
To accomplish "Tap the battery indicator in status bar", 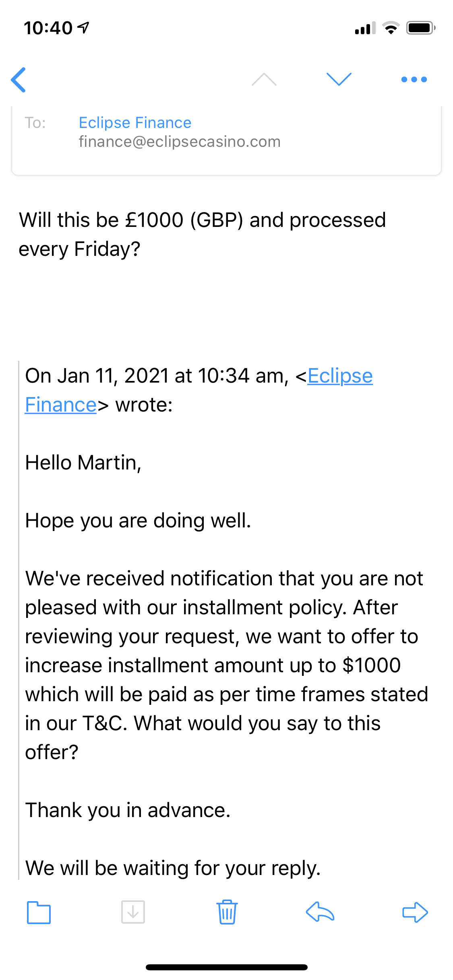I will pyautogui.click(x=421, y=28).
